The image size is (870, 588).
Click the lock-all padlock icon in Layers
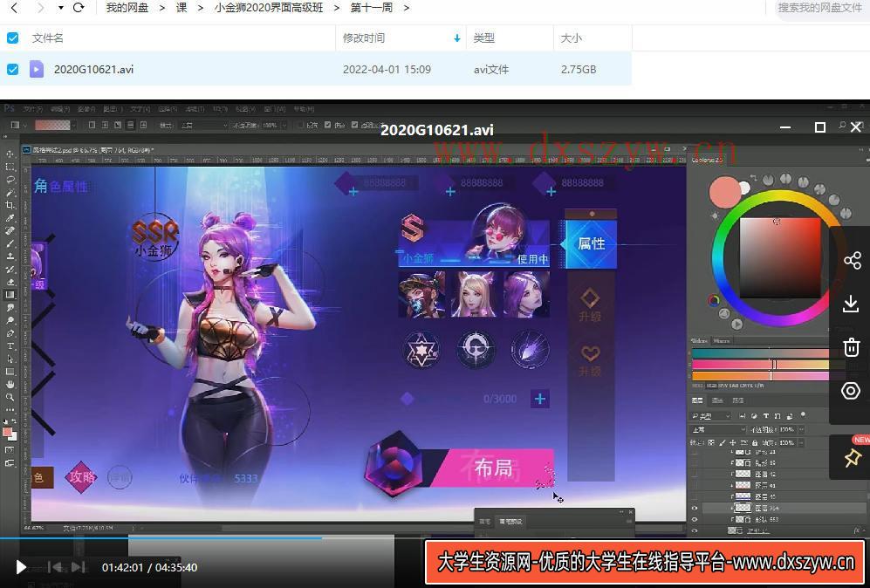click(755, 442)
